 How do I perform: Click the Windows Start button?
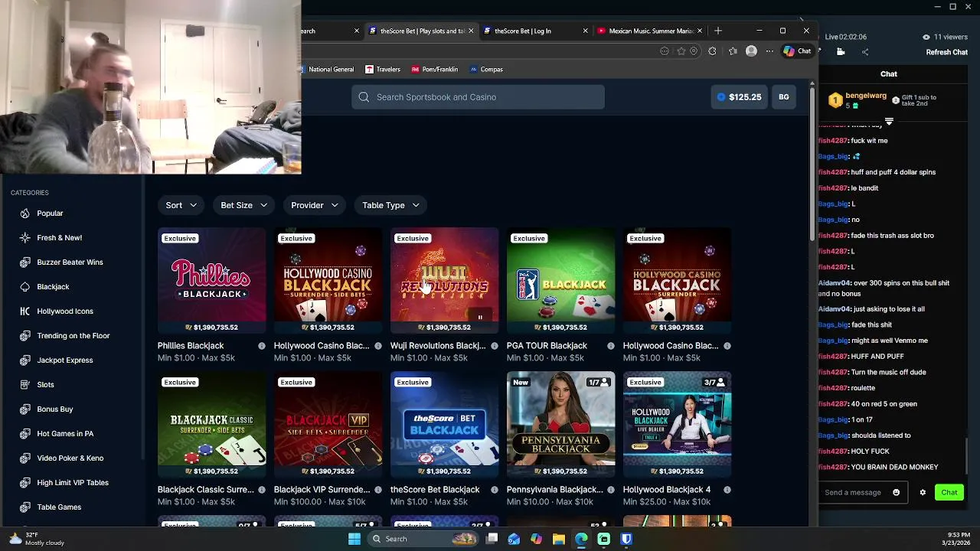(354, 539)
